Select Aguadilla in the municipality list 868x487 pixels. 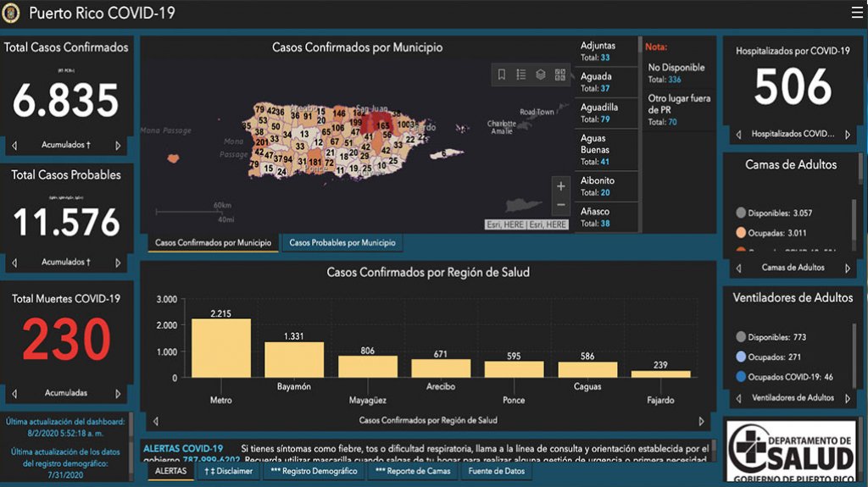click(x=605, y=113)
